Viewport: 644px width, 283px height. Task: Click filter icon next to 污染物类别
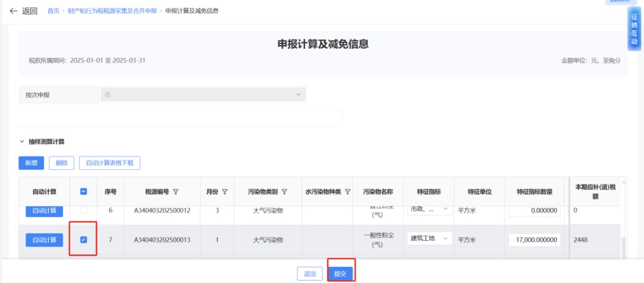point(284,192)
